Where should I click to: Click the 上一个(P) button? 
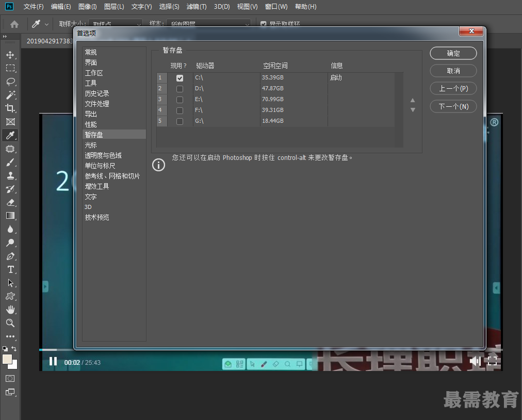coord(453,89)
